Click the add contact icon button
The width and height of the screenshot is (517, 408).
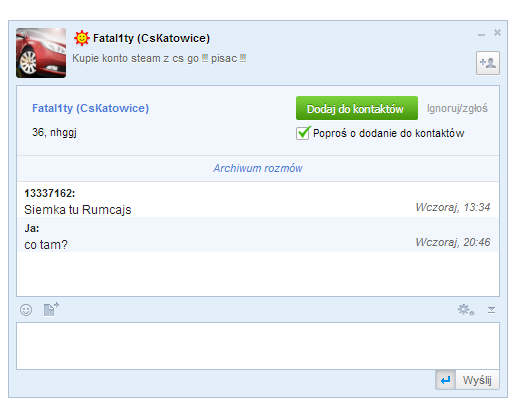[487, 63]
